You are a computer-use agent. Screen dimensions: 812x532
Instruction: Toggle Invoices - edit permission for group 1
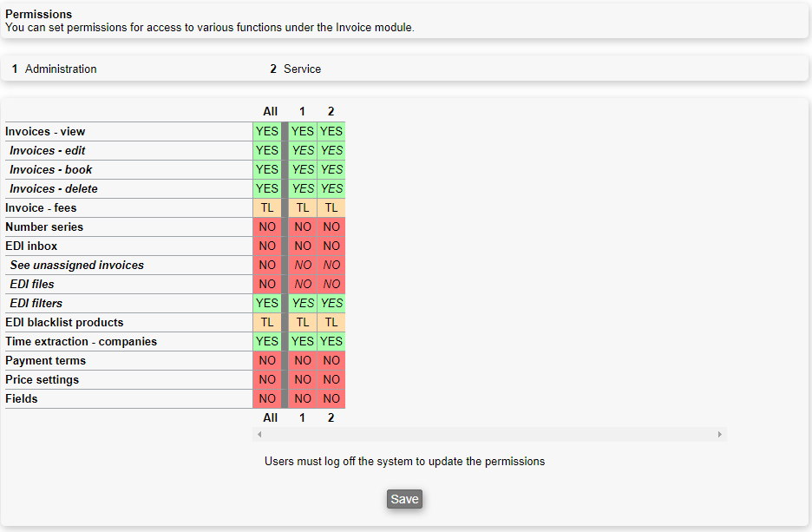pos(303,151)
